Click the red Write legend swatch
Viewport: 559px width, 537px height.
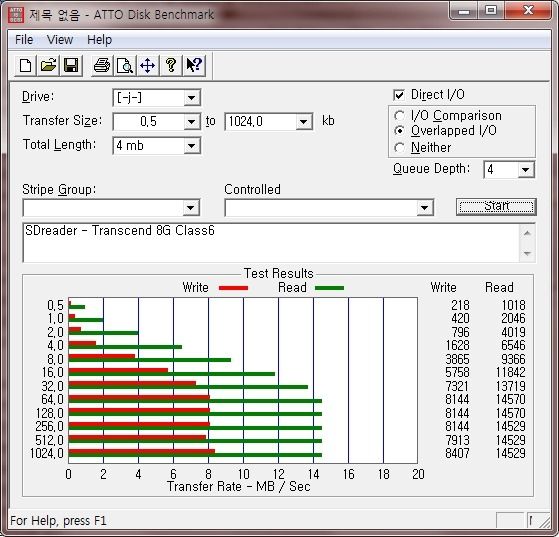point(234,288)
